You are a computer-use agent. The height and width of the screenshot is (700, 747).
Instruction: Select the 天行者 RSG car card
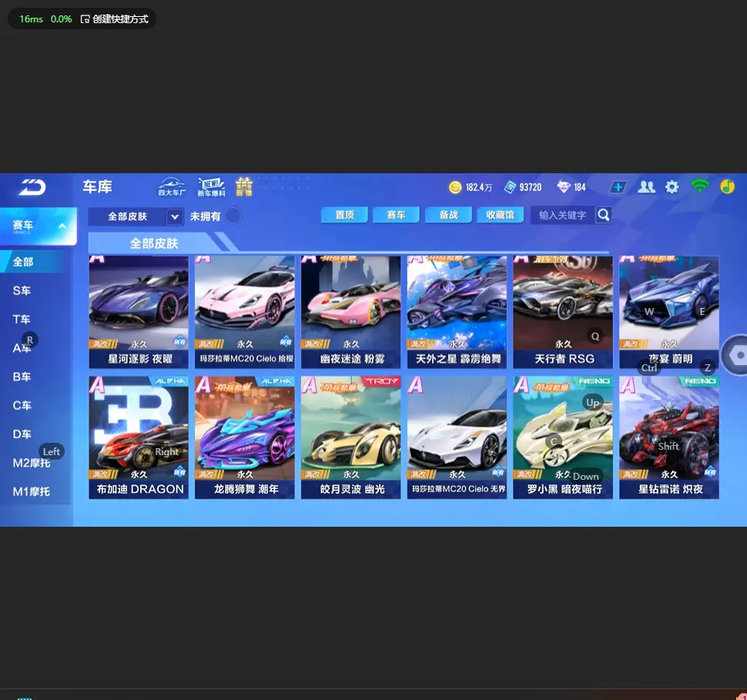pyautogui.click(x=563, y=312)
